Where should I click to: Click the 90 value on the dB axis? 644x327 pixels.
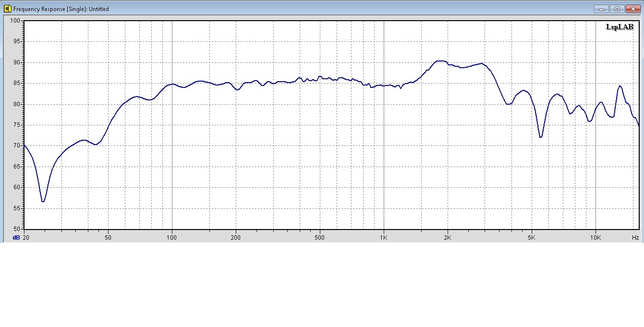pos(17,62)
